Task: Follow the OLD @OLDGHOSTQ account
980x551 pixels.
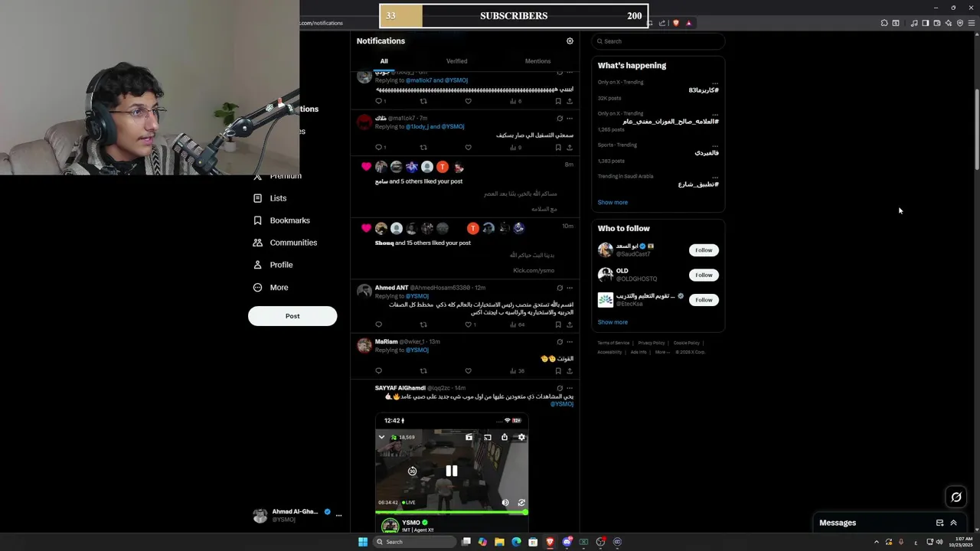Action: tap(704, 275)
